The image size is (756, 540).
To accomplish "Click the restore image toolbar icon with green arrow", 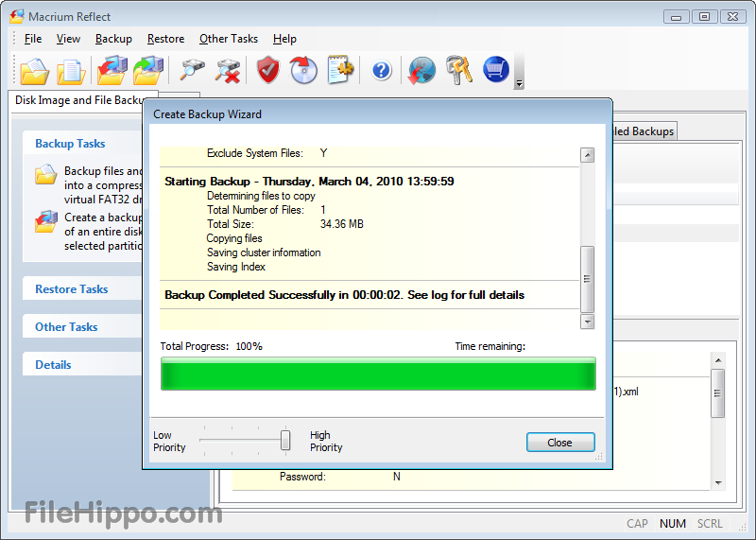I will point(148,71).
